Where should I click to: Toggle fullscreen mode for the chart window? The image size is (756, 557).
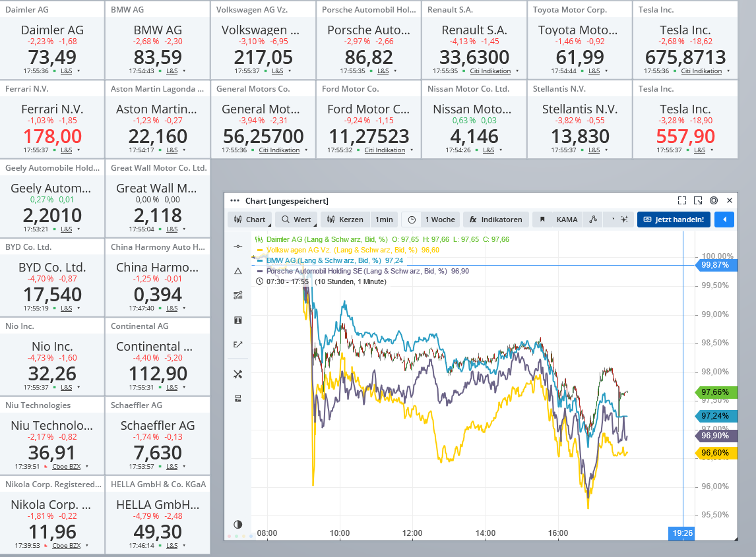pos(682,200)
